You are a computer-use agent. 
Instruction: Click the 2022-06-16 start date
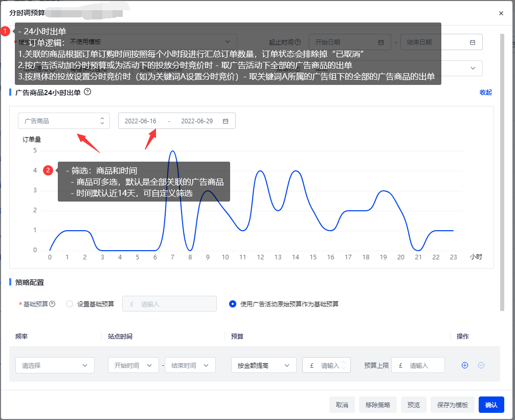141,121
